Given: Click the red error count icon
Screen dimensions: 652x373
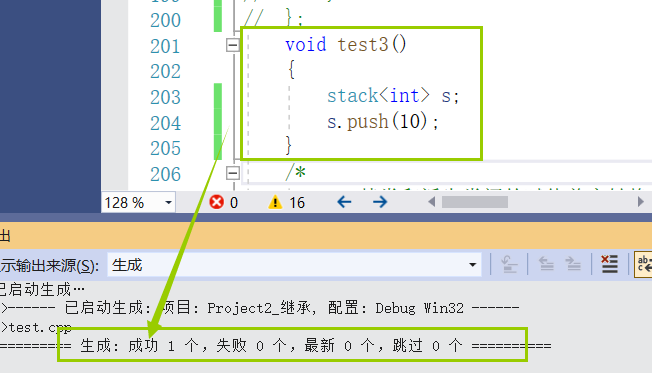Looking at the screenshot, I should 216,203.
